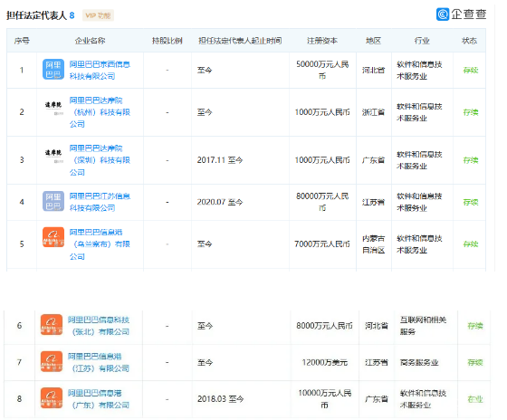Click the 2018.03 至今 date cell
Screen dimensions: 507x420
(x=221, y=399)
